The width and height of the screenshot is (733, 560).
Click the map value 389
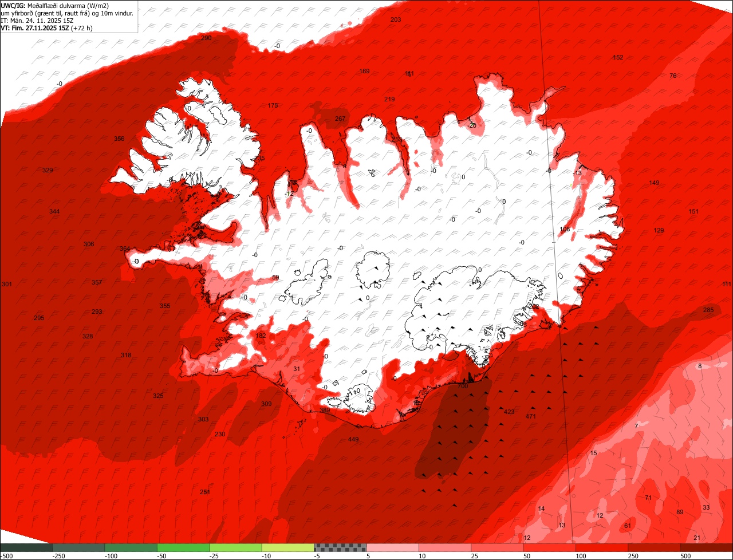click(325, 410)
